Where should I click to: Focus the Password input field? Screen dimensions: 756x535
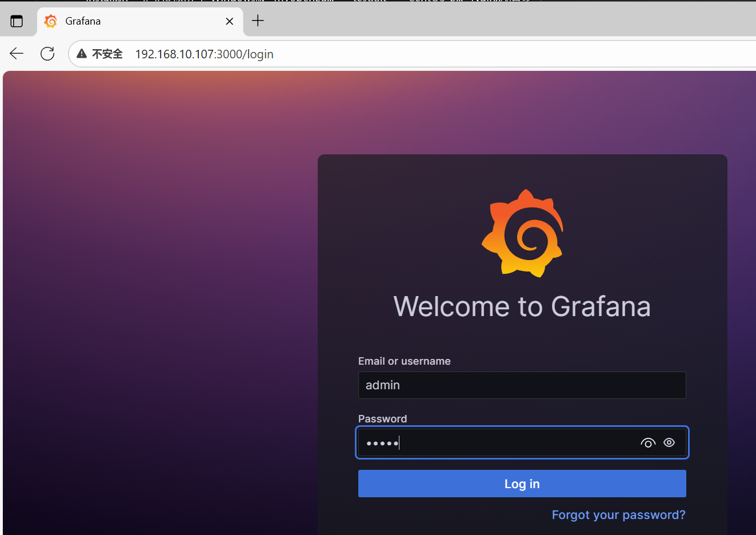click(522, 442)
